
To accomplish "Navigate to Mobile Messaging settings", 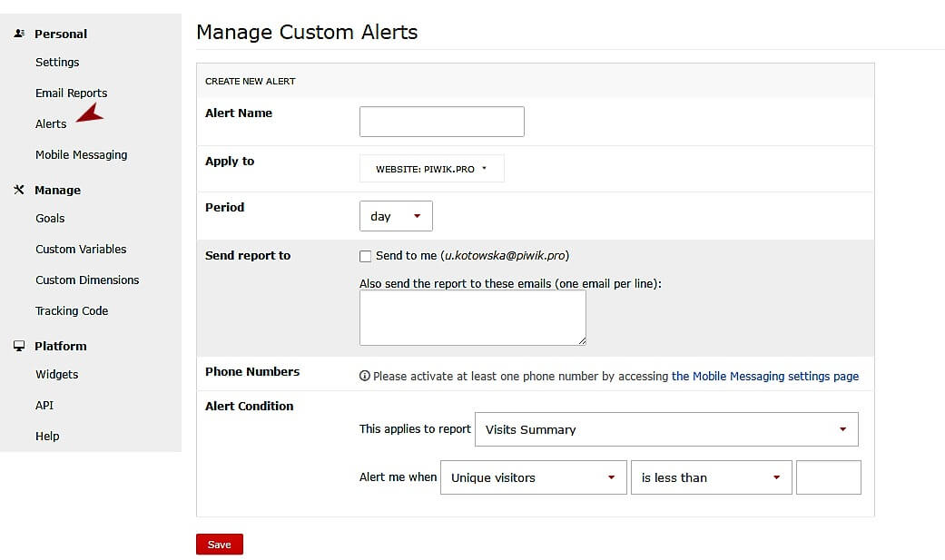I will (81, 154).
